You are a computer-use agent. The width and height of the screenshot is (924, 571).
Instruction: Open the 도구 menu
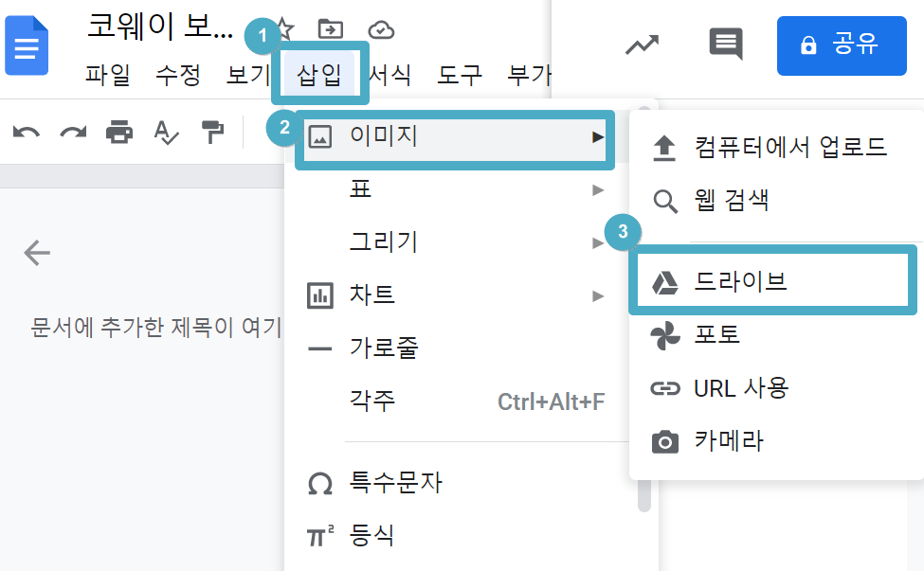(x=460, y=76)
